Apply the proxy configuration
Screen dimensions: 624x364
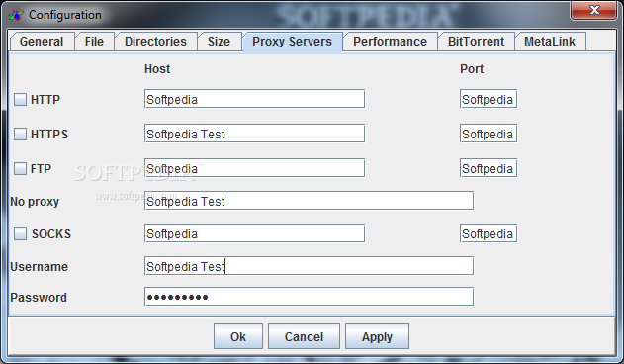pyautogui.click(x=377, y=336)
